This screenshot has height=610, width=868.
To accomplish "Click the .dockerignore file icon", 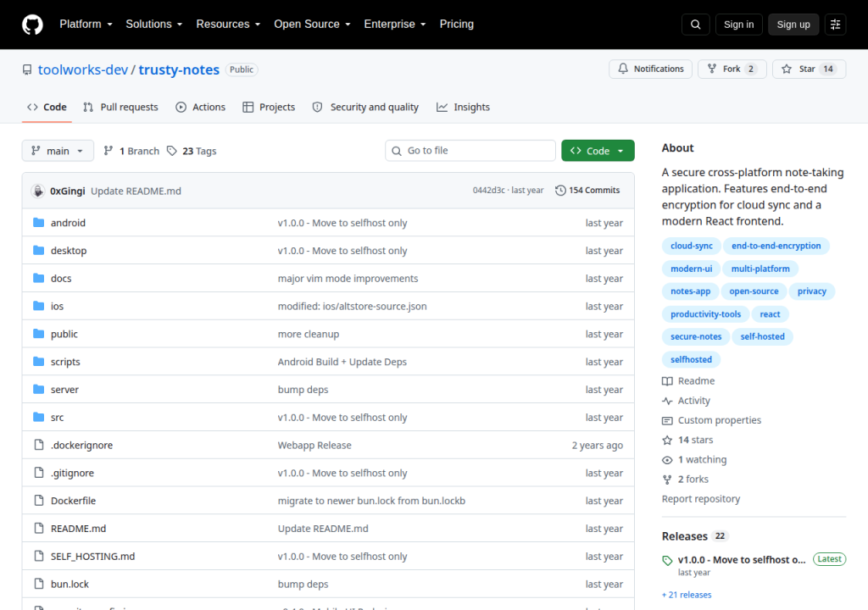I will click(39, 445).
